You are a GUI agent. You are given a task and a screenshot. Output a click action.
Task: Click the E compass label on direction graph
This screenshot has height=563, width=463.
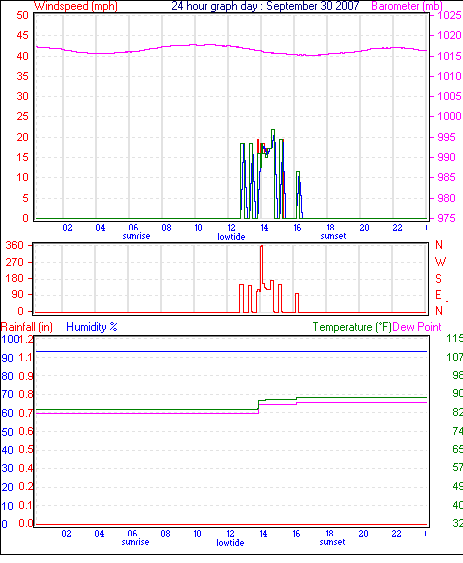pos(438,295)
